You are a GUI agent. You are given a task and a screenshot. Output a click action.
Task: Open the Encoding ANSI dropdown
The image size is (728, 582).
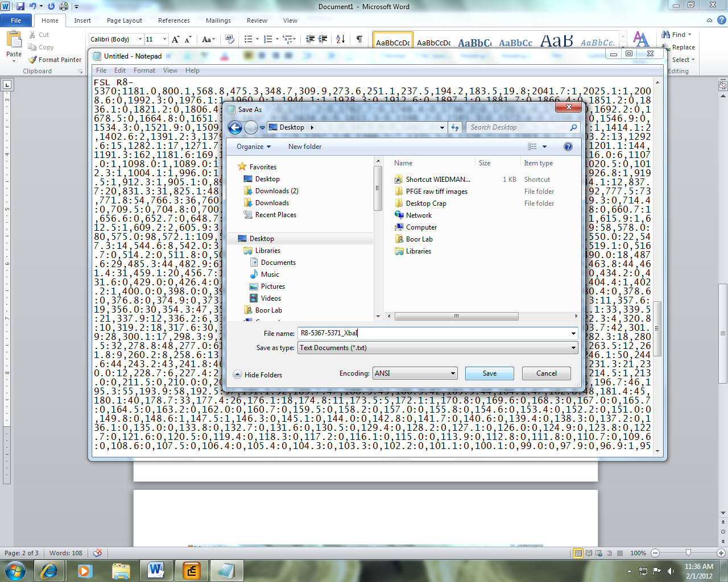coord(415,373)
